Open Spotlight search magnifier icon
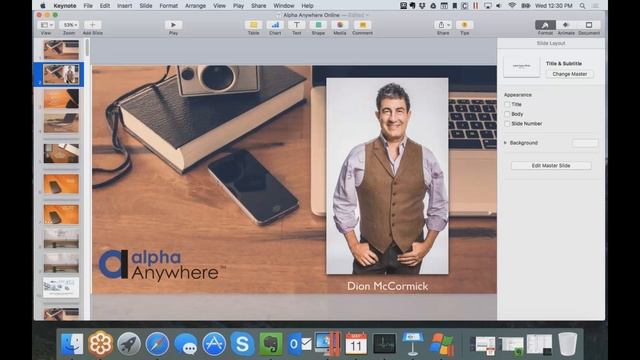Viewport: 640px width, 360px height. [582, 6]
